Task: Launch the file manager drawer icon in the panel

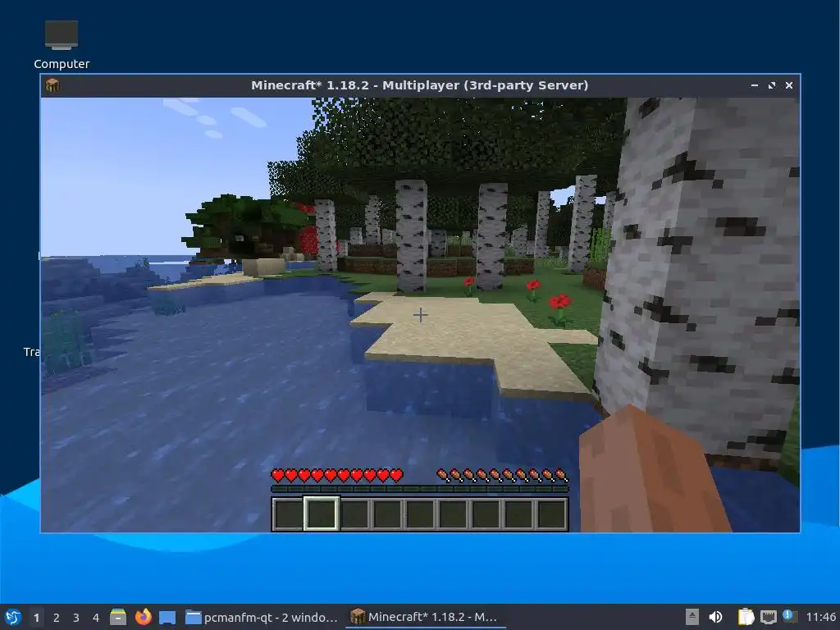Action: pos(118,617)
